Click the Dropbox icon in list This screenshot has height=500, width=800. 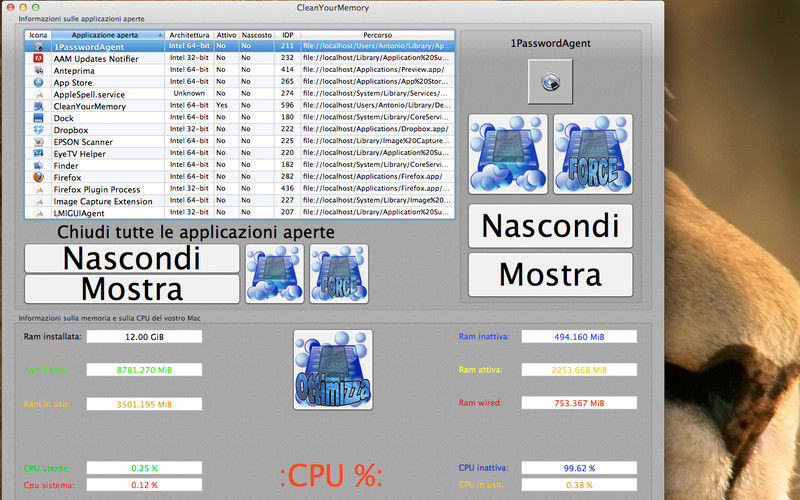click(38, 130)
